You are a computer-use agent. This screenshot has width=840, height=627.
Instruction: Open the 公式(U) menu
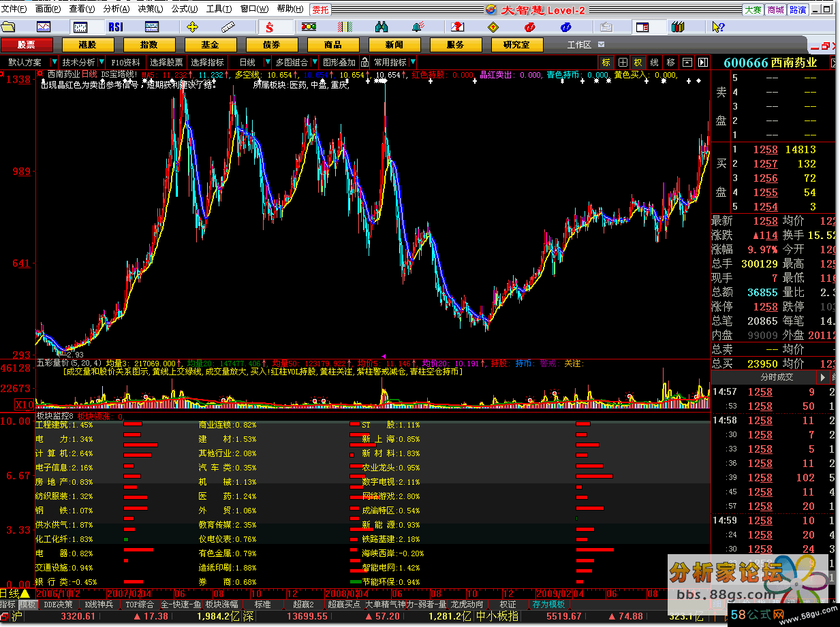[185, 9]
